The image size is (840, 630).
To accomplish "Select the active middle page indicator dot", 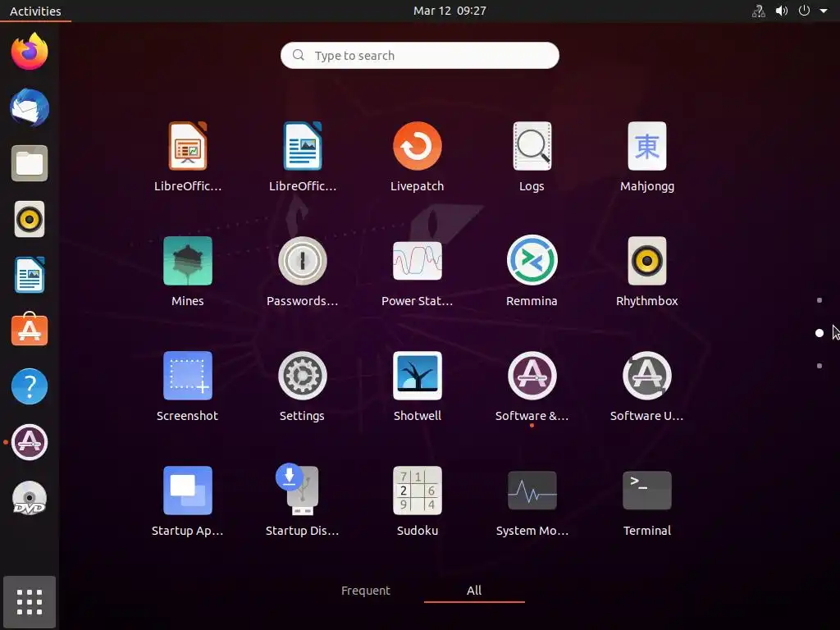I will 819,333.
